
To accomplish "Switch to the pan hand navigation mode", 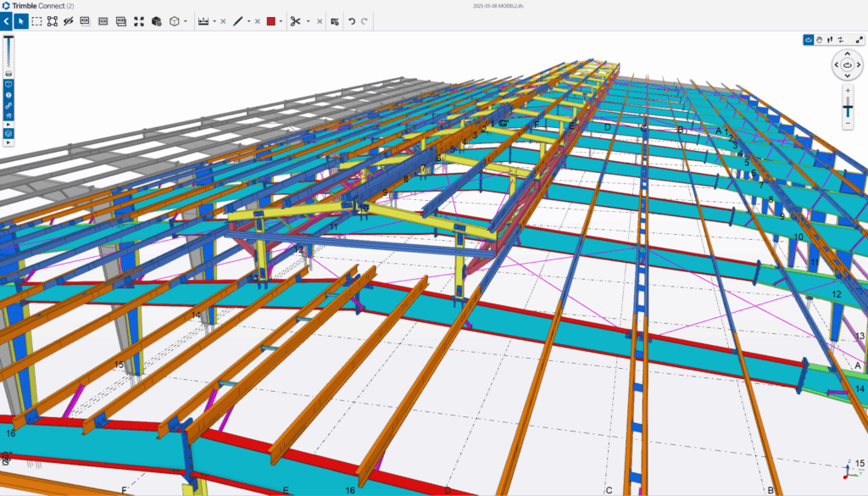I will click(x=820, y=39).
